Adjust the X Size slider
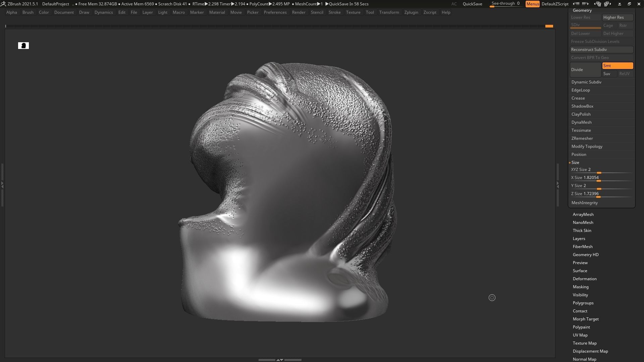 pyautogui.click(x=601, y=178)
